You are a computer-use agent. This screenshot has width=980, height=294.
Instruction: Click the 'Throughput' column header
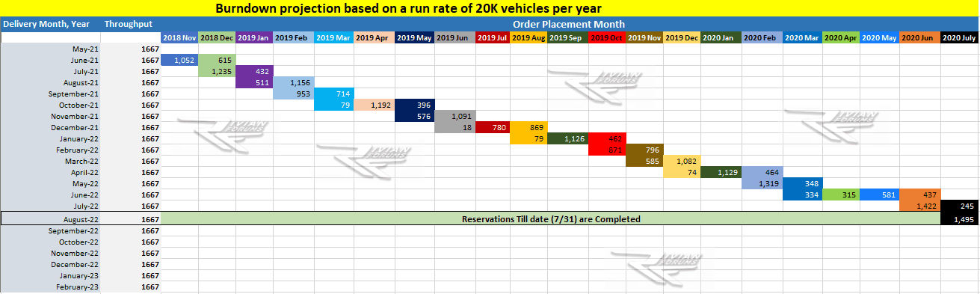pos(131,24)
